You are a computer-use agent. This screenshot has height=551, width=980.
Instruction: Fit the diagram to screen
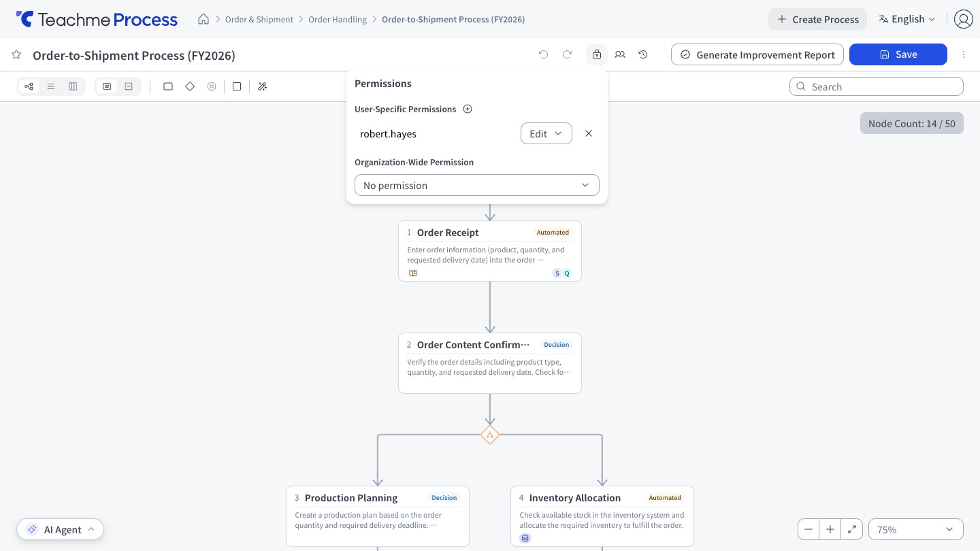852,529
